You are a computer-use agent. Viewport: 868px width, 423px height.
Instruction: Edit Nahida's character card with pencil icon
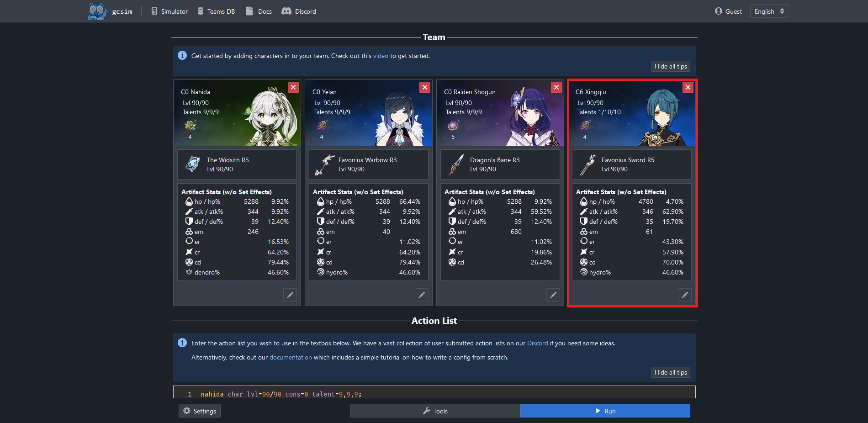(290, 295)
